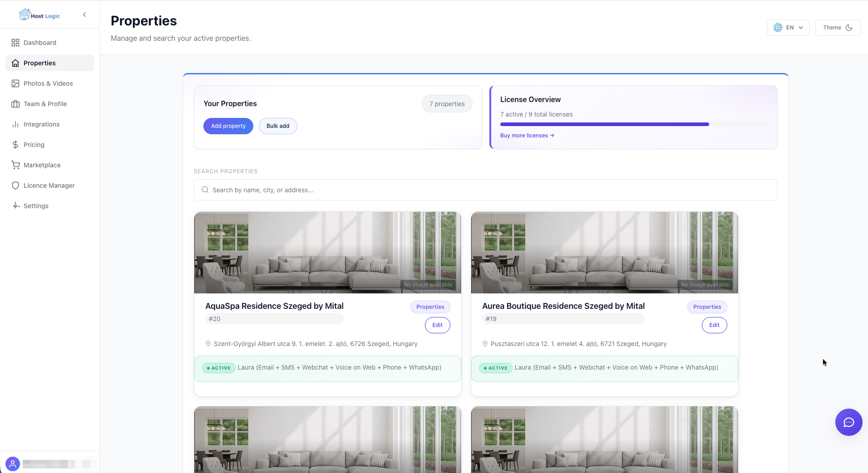Open Marketplace in the sidebar
The image size is (868, 473).
click(x=49, y=165)
